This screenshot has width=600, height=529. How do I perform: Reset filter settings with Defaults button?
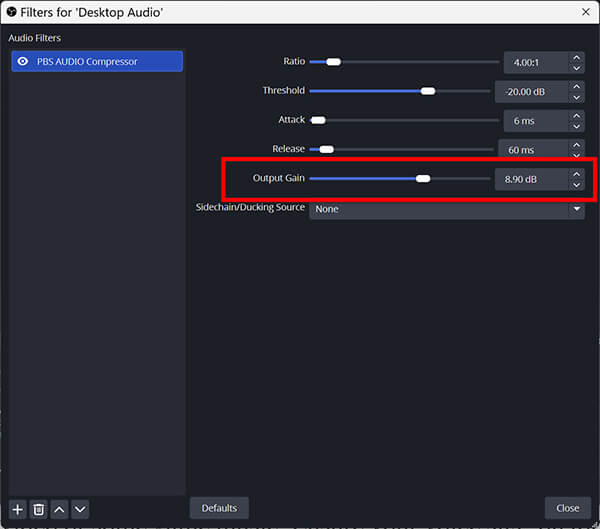click(x=219, y=508)
